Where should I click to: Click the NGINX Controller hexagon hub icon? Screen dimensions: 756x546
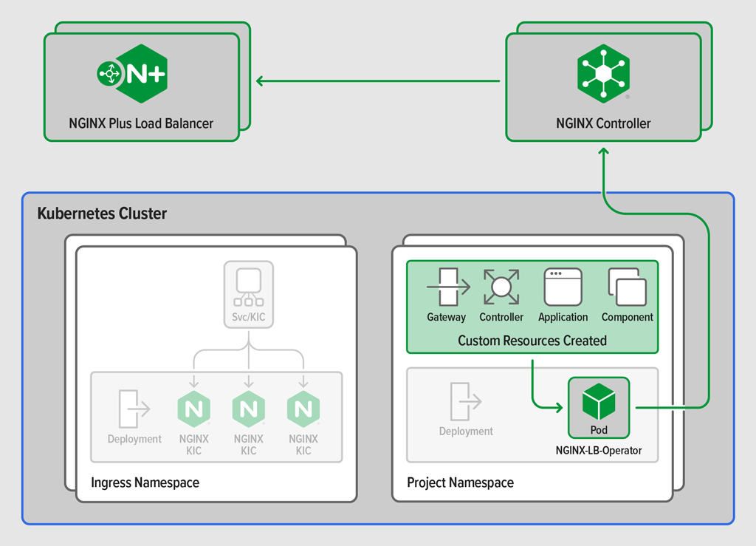coord(604,74)
